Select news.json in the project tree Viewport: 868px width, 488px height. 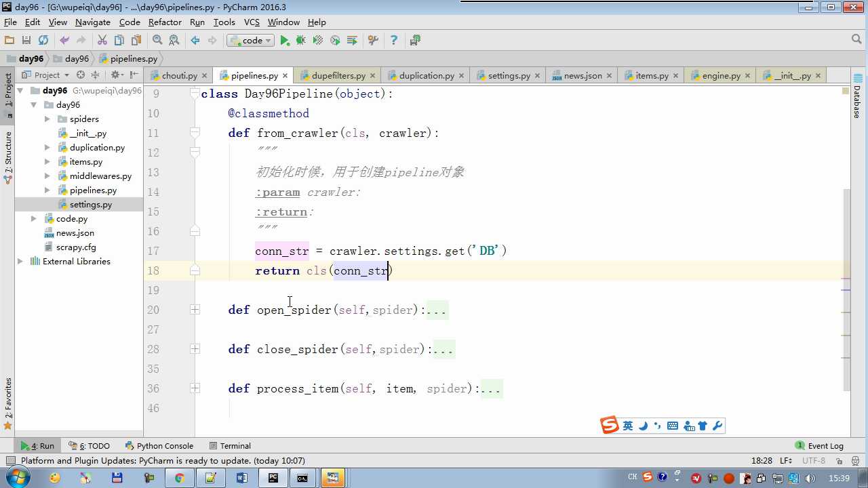pos(75,233)
